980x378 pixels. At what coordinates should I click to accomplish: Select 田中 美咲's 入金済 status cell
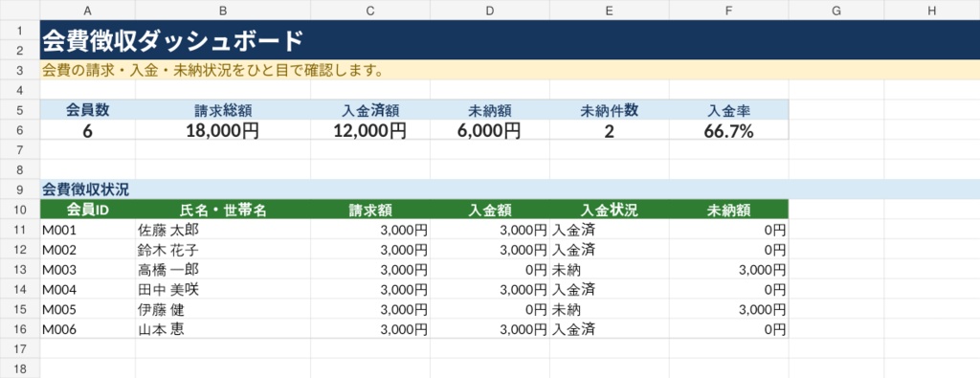610,289
